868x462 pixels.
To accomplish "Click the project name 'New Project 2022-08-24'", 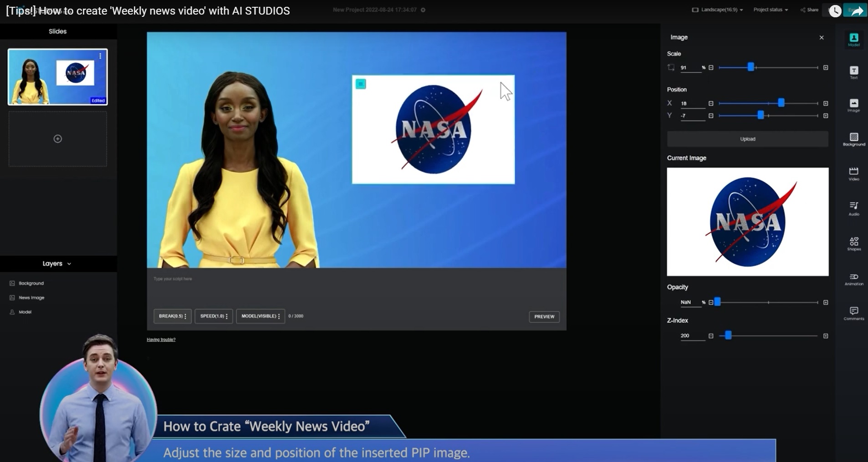I will pyautogui.click(x=374, y=10).
